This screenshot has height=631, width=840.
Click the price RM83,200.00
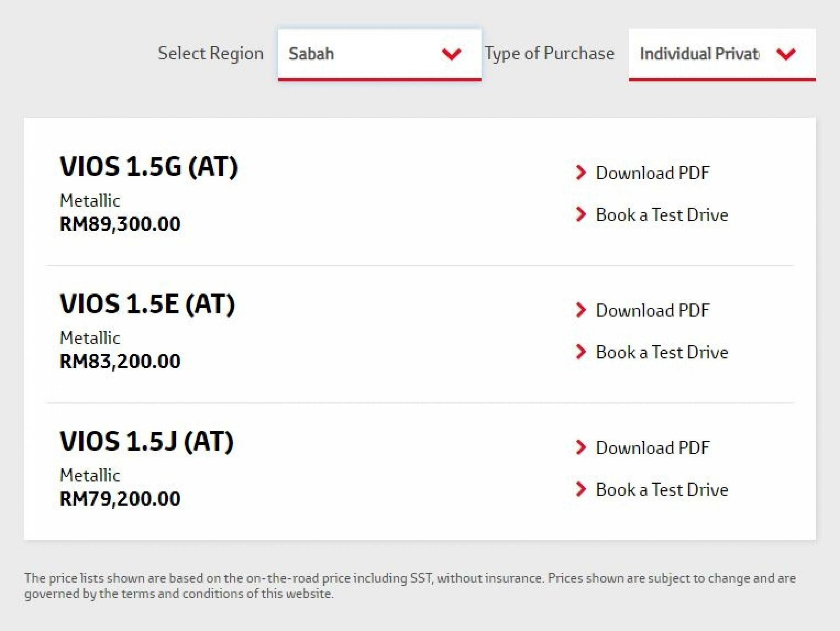pos(120,361)
